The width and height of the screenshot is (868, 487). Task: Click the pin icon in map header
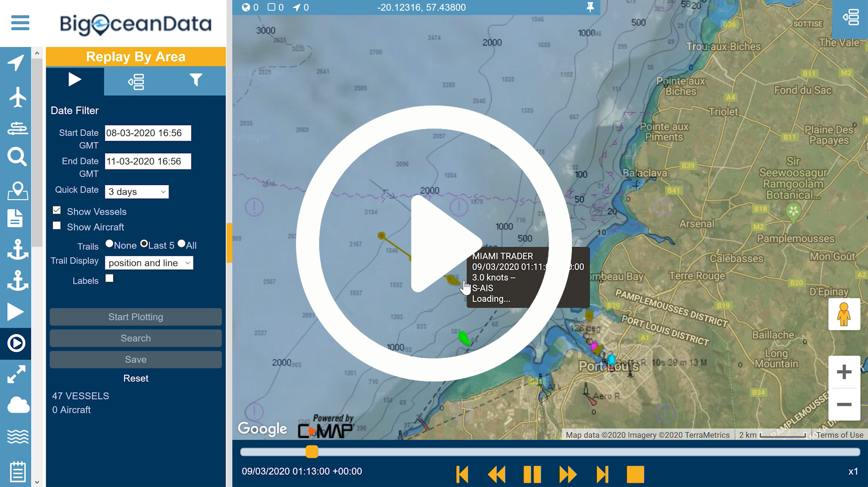590,7
